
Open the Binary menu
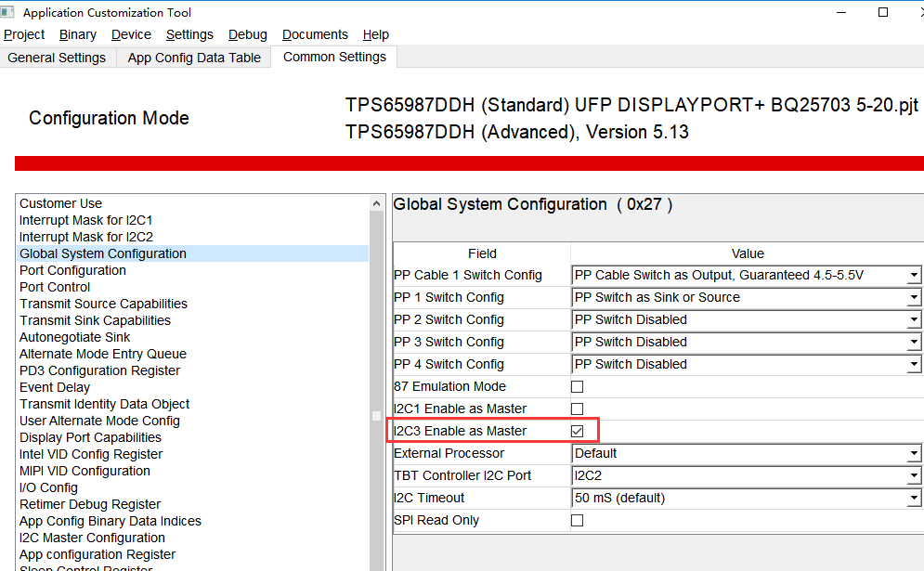78,34
